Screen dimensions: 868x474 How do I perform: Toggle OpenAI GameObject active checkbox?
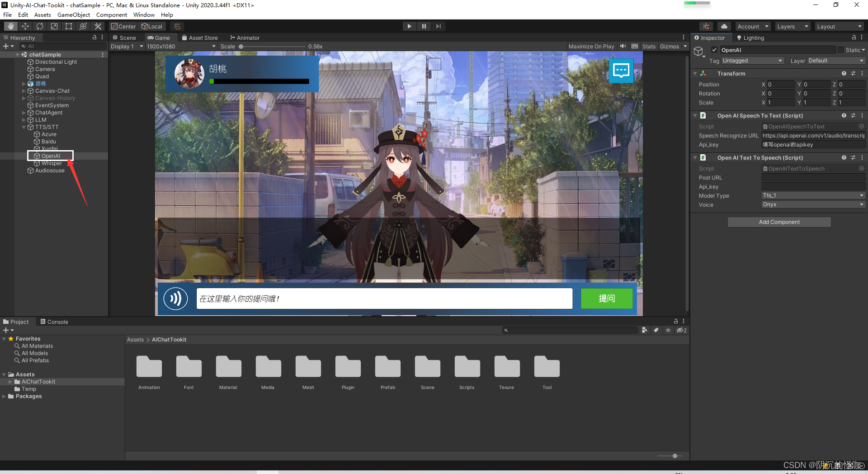pyautogui.click(x=714, y=50)
